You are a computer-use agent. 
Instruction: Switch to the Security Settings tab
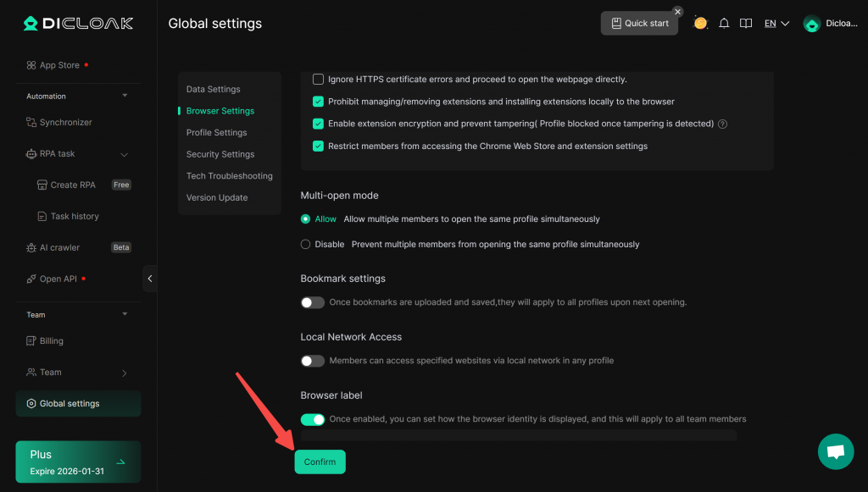point(220,154)
